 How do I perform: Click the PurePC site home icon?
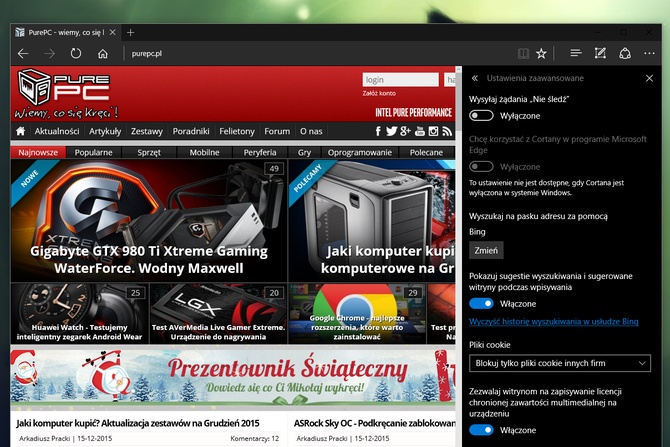(21, 131)
